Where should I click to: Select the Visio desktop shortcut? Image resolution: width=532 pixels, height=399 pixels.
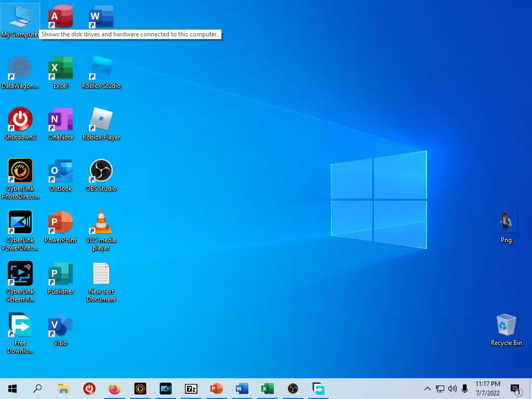click(x=60, y=330)
